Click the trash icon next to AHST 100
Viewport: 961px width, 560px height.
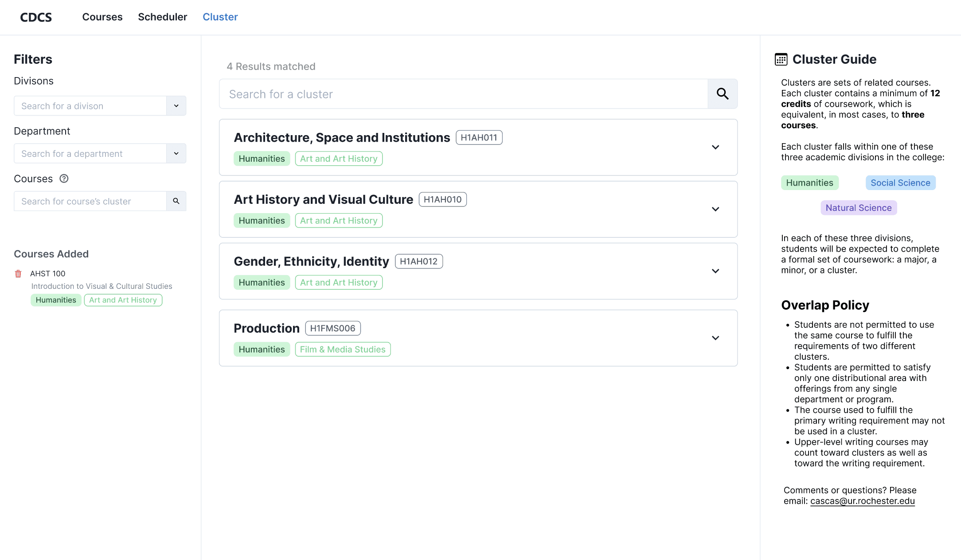(18, 274)
